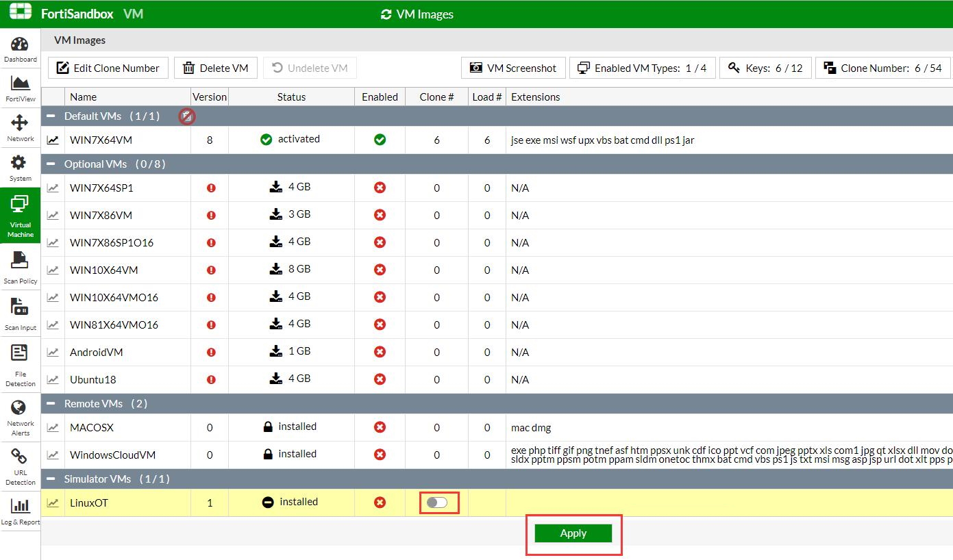Open Log & Report in the sidebar
Image resolution: width=953 pixels, height=560 pixels.
[x=20, y=511]
